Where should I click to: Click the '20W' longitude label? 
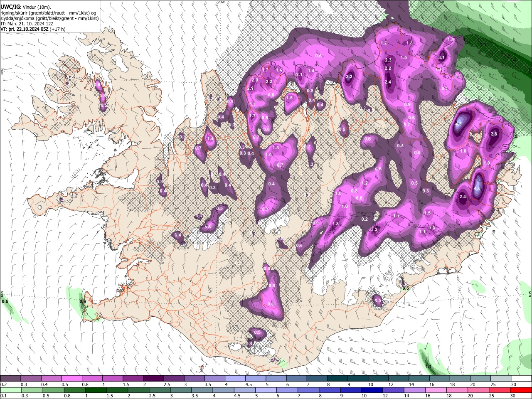[x=221, y=2]
